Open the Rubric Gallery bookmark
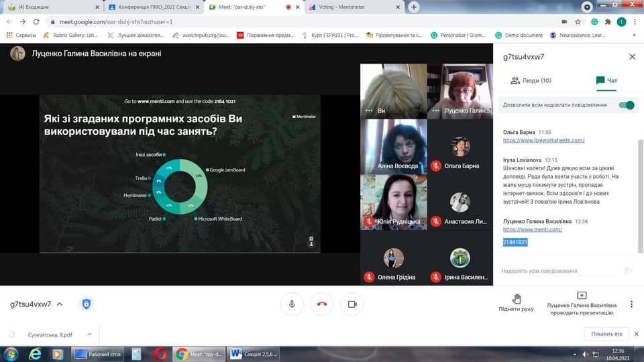This screenshot has height=362, width=644. pos(70,36)
